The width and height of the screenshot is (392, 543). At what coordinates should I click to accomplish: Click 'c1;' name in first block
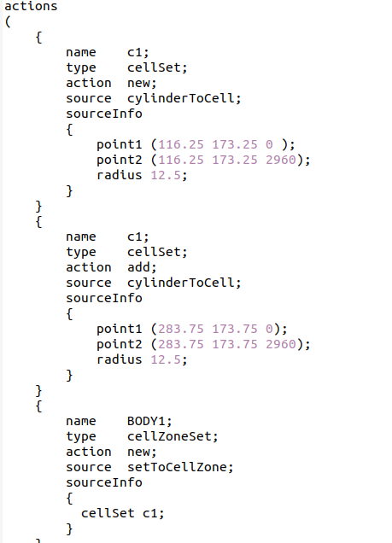pyautogui.click(x=138, y=52)
